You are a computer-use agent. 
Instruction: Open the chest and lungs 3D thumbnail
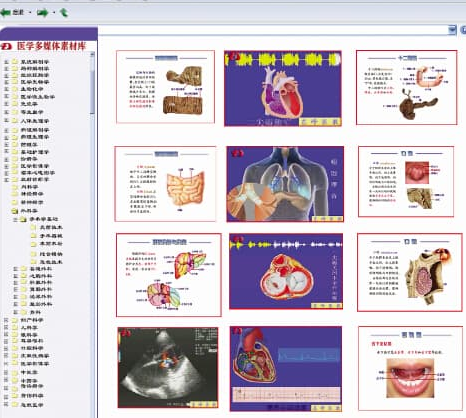coord(285,184)
